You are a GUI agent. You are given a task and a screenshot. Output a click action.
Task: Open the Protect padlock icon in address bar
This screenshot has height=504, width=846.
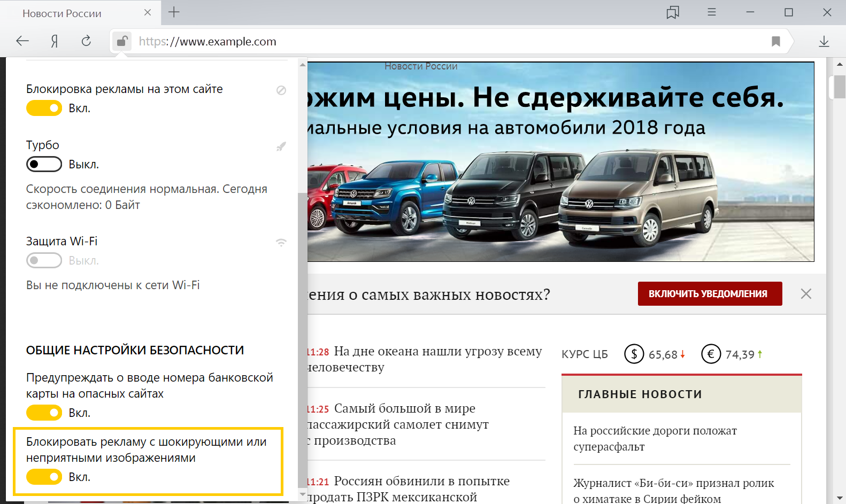tap(122, 41)
